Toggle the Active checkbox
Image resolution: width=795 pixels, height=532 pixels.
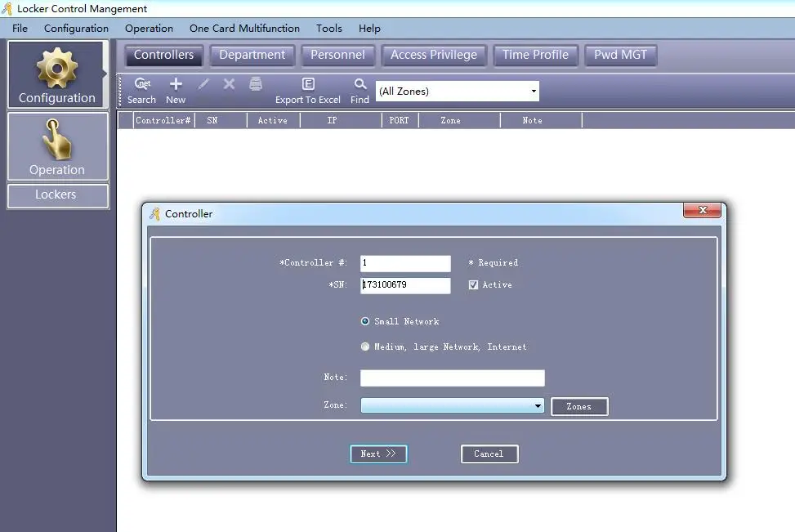(473, 285)
